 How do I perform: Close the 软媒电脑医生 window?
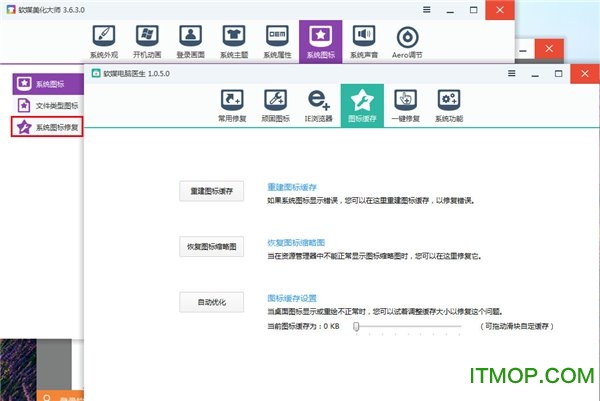pos(585,73)
